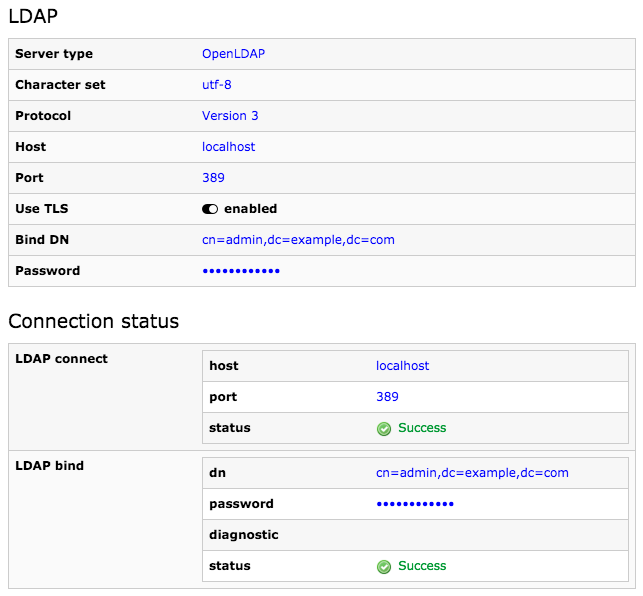
Task: Toggle the Use TLS switch
Action: [210, 209]
